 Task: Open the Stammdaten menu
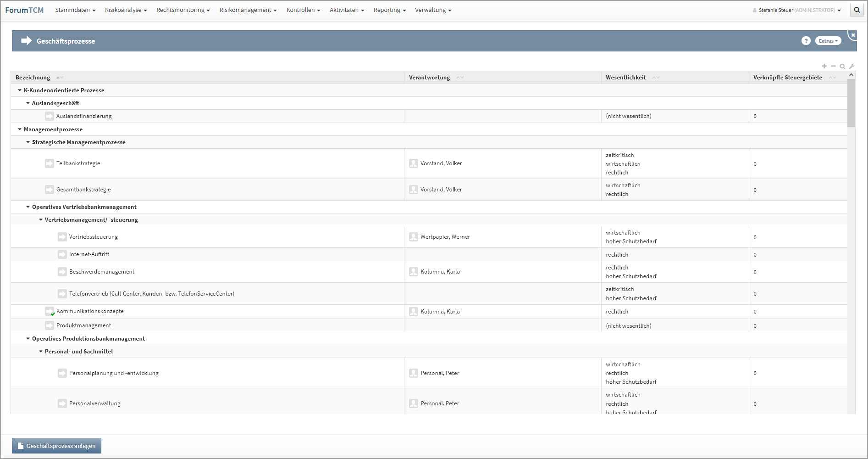[75, 10]
